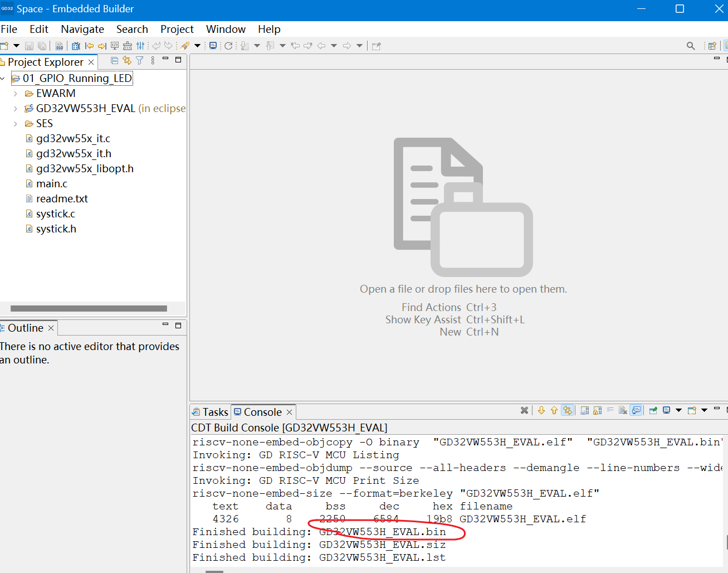
Task: Click the Refresh icon in main toolbar
Action: click(228, 46)
